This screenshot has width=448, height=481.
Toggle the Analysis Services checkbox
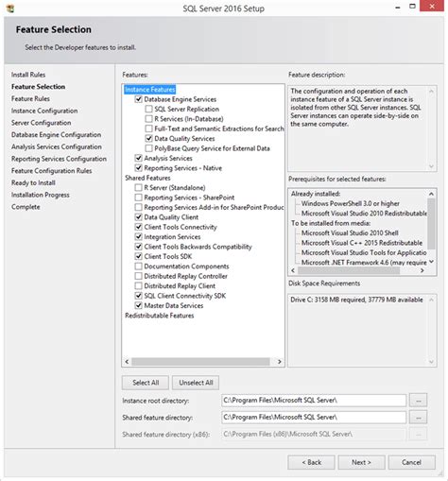pyautogui.click(x=138, y=158)
